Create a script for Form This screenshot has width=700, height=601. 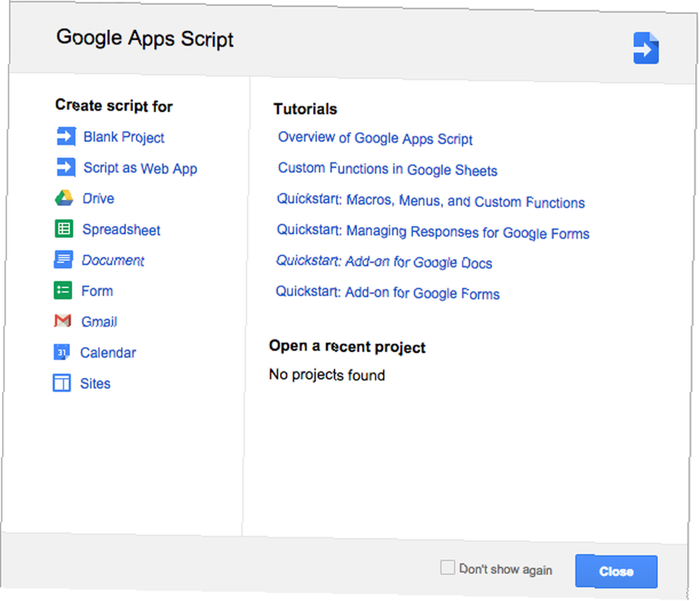(x=97, y=291)
